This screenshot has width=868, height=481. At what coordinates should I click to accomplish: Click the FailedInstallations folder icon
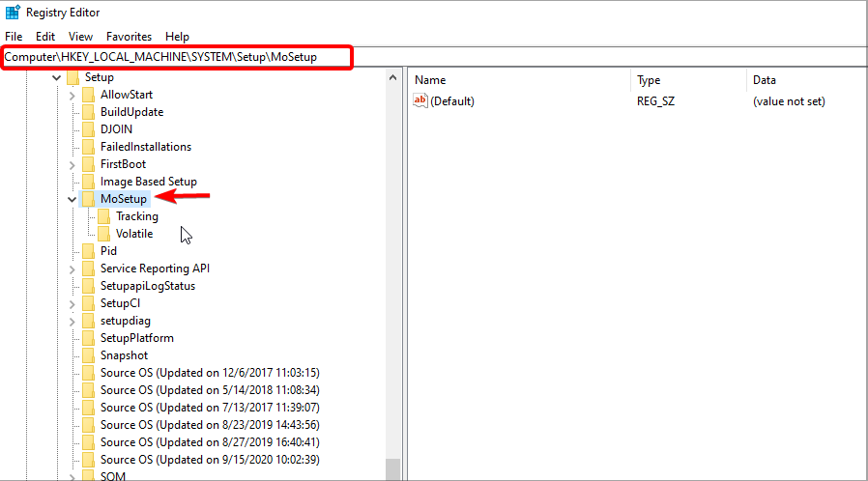[x=88, y=147]
